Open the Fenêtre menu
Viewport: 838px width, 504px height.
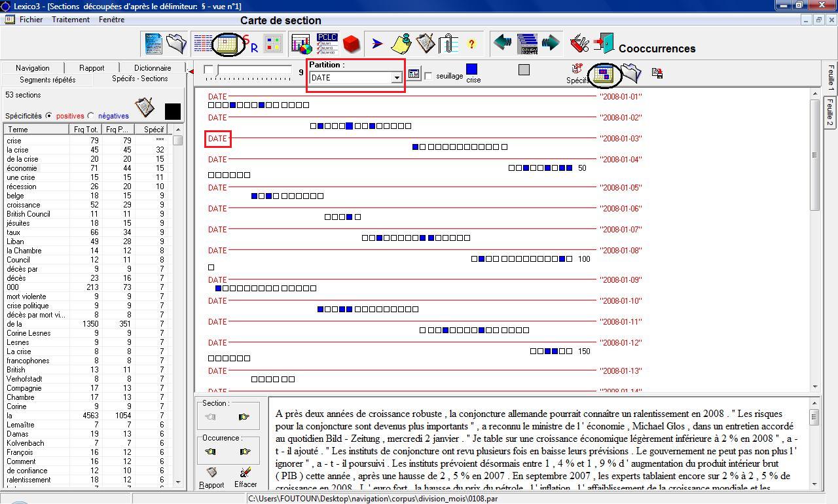(112, 20)
